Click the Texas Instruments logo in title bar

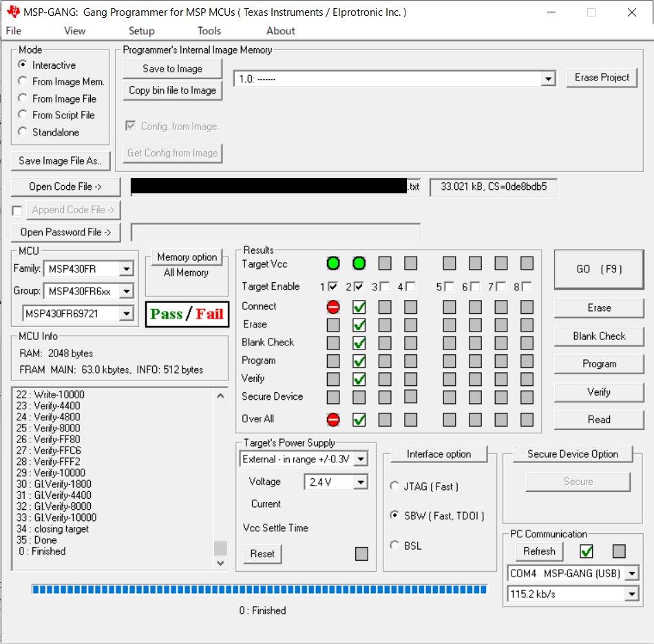pyautogui.click(x=13, y=12)
